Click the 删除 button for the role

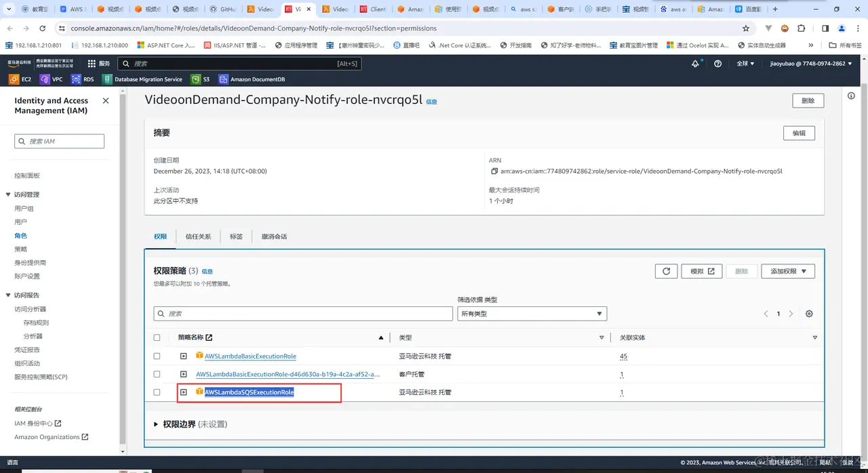[808, 100]
